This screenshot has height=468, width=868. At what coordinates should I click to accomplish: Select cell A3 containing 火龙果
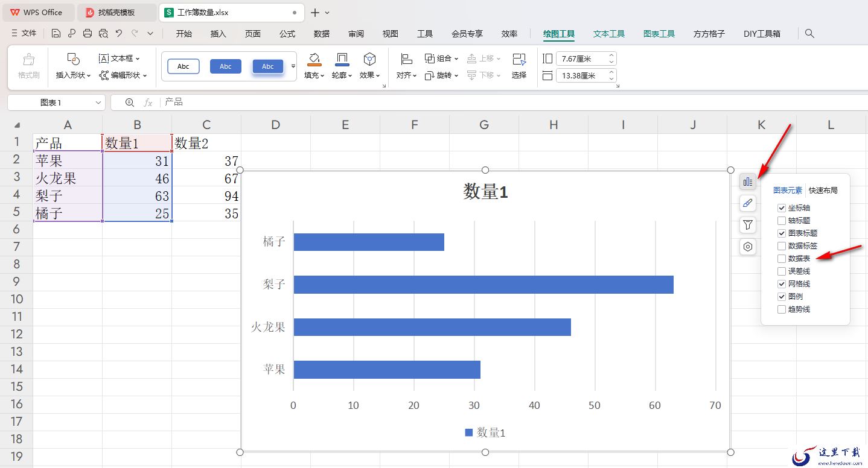pos(68,179)
